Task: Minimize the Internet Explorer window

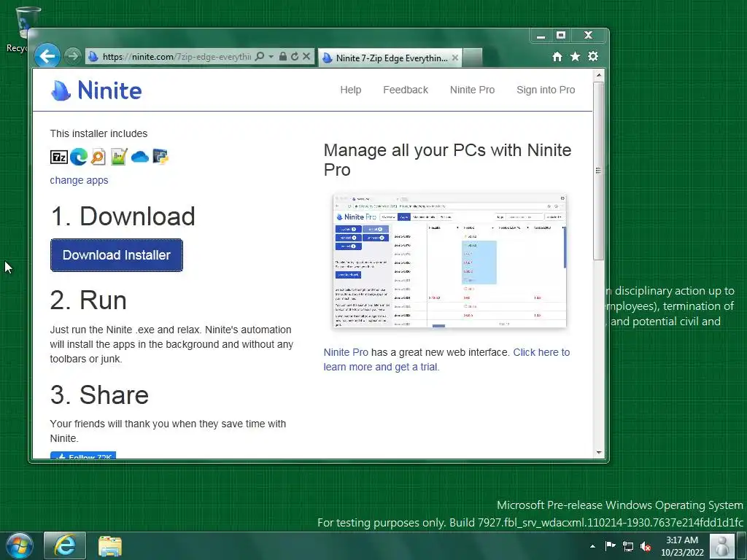Action: [x=541, y=36]
